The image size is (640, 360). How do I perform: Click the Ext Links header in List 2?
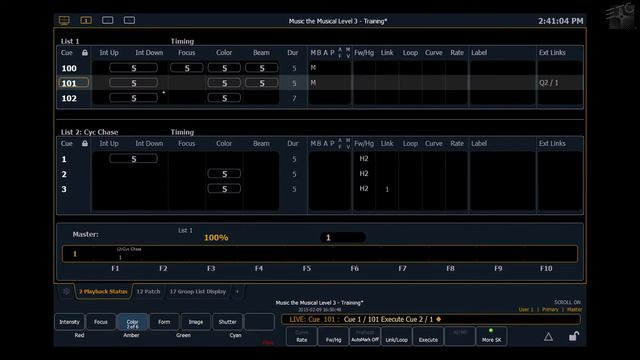(x=552, y=144)
